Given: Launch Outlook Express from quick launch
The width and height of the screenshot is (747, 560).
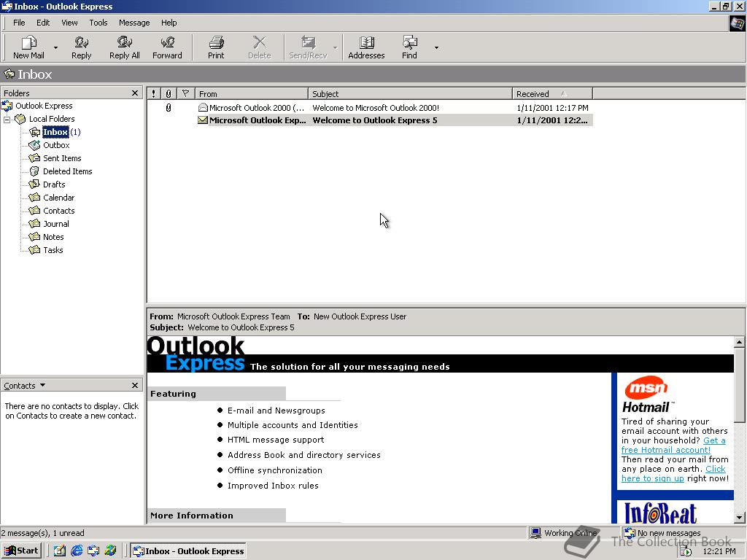Looking at the screenshot, I should pyautogui.click(x=93, y=551).
